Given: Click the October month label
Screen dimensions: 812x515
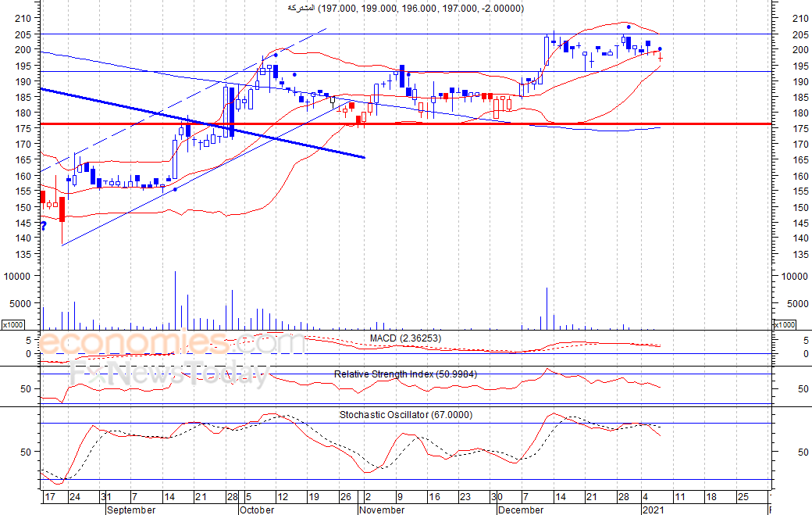Looking at the screenshot, I should point(258,510).
